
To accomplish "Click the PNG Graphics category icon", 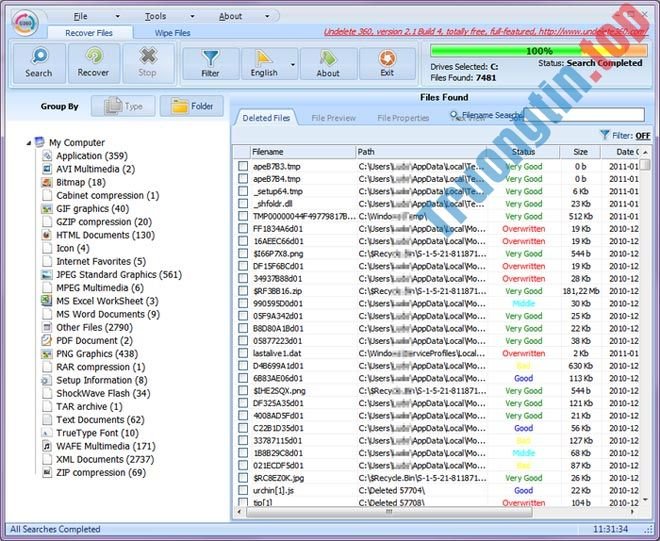I will [x=47, y=354].
